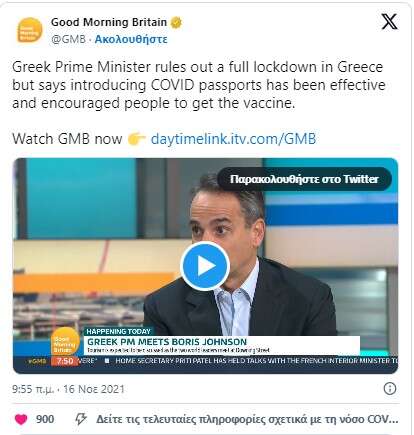This screenshot has width=414, height=435.
Task: Click the 7:50 clock in the video ticker
Action: 64,361
